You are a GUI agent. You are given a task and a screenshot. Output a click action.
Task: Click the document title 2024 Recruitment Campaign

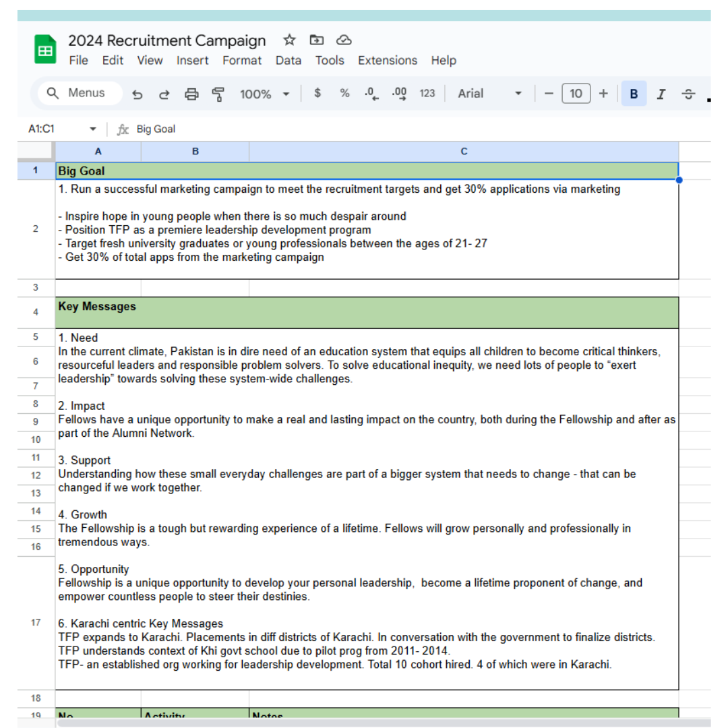click(167, 41)
